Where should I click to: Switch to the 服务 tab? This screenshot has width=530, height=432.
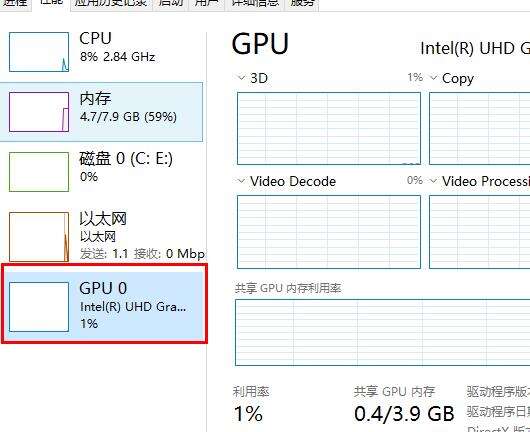302,3
